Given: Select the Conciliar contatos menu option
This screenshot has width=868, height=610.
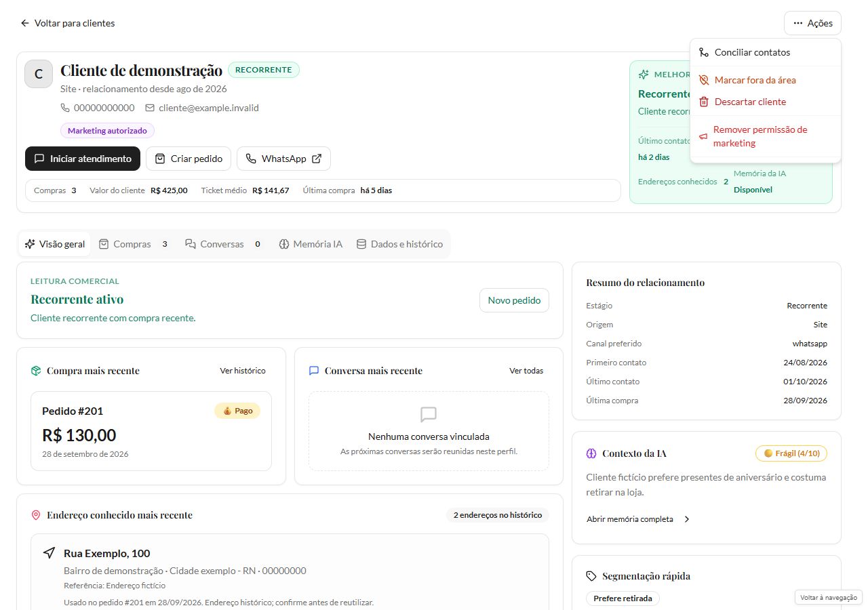Looking at the screenshot, I should point(766,52).
